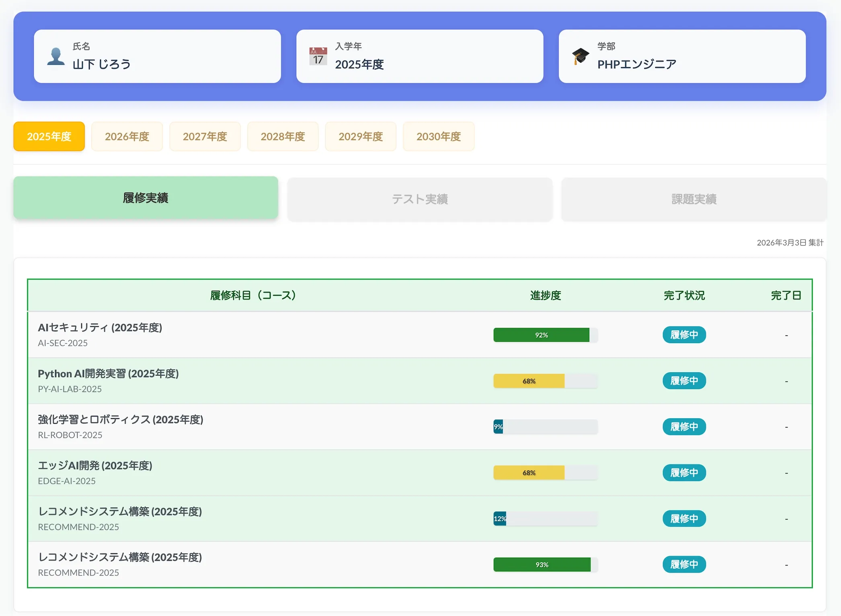Click the 入学年 field showing 2025年度
The image size is (841, 616).
click(419, 56)
